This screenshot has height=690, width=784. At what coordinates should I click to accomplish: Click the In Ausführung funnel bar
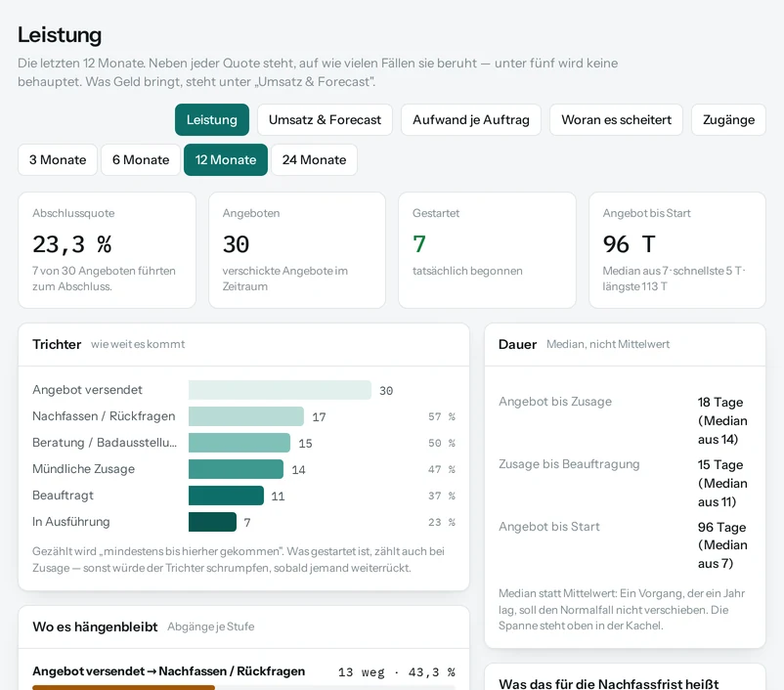coord(212,522)
